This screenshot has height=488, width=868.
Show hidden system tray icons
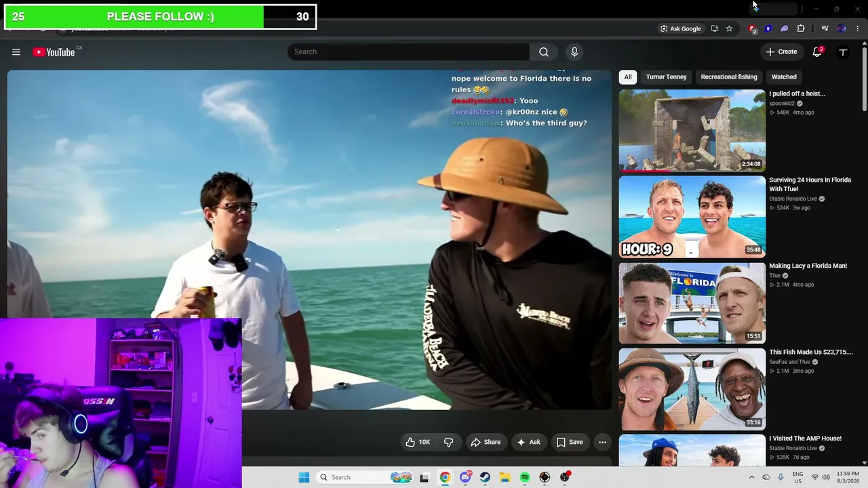pos(751,477)
